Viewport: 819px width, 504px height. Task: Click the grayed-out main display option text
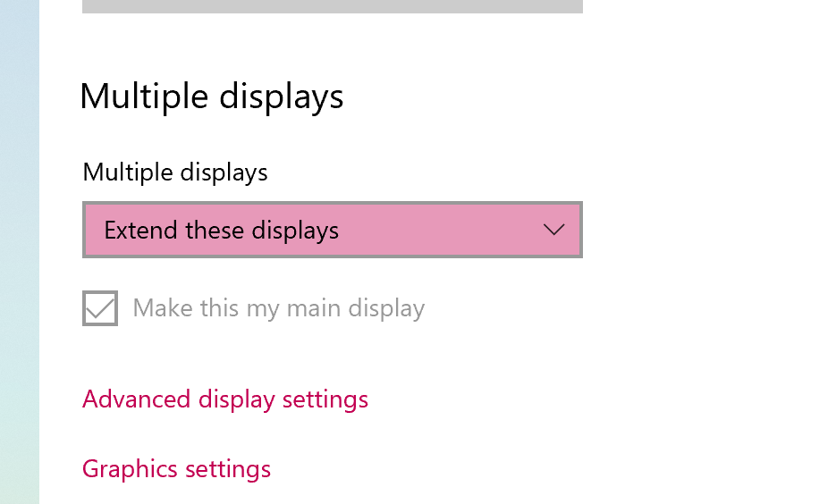click(278, 308)
